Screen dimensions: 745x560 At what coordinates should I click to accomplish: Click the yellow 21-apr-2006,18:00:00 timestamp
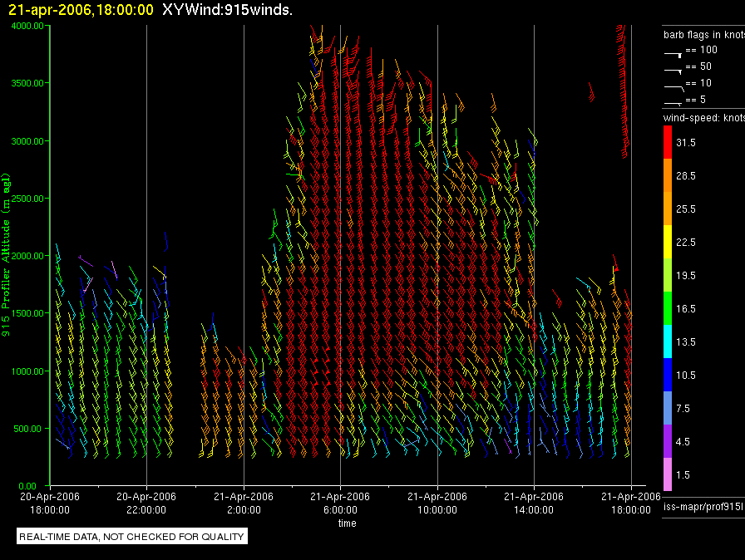click(x=80, y=10)
